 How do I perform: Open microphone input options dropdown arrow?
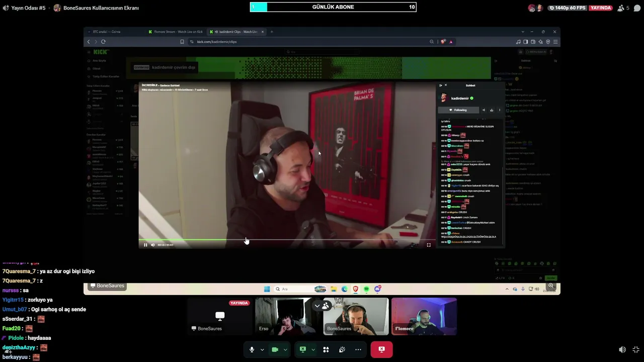262,349
